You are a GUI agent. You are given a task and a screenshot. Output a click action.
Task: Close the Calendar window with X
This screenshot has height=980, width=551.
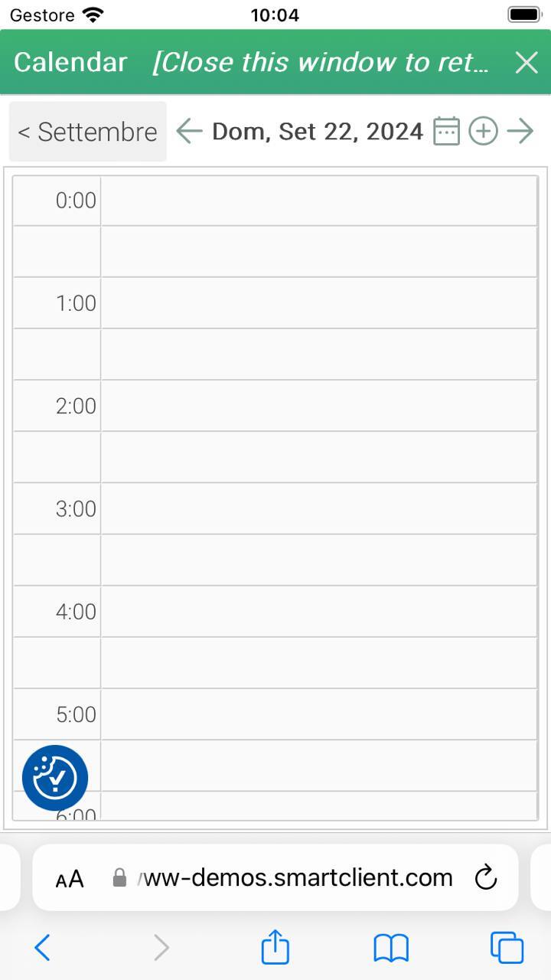pos(527,62)
